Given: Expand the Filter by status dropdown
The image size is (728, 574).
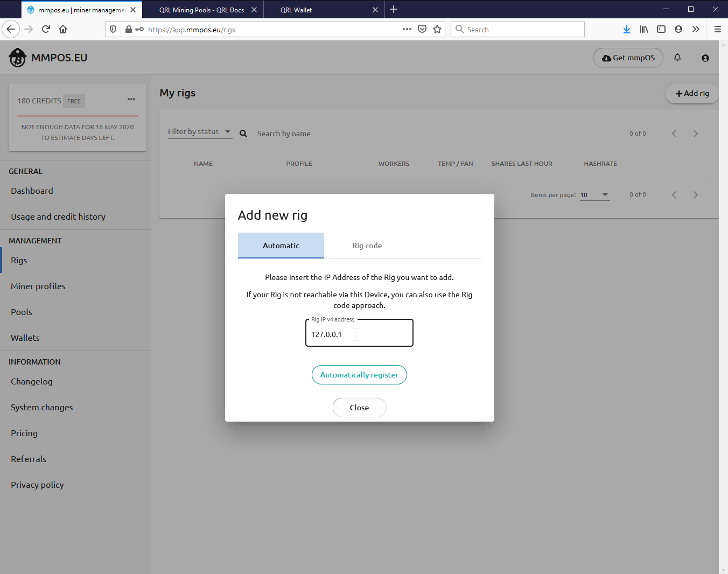Looking at the screenshot, I should click(200, 132).
